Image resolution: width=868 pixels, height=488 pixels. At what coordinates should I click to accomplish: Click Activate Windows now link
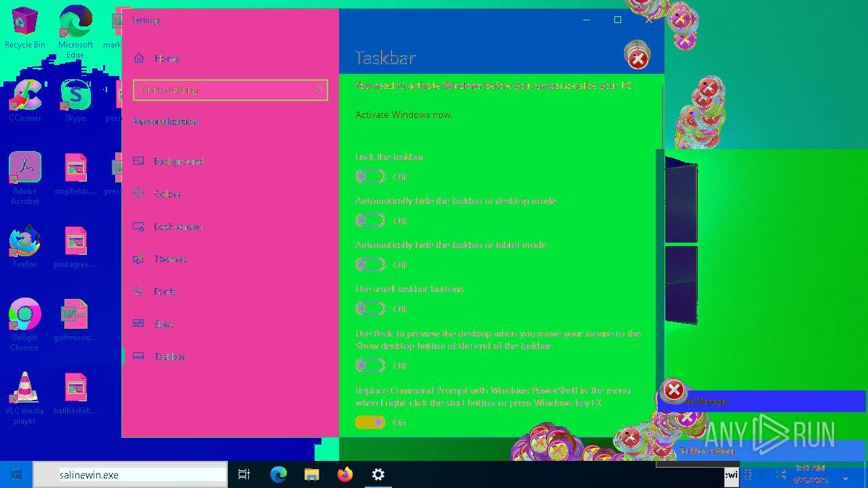(x=403, y=115)
